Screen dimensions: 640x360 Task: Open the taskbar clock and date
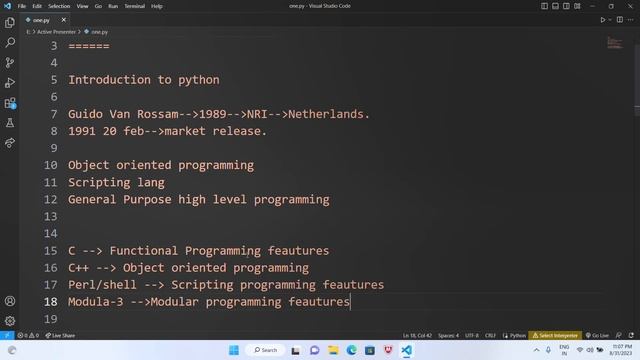pyautogui.click(x=622, y=350)
